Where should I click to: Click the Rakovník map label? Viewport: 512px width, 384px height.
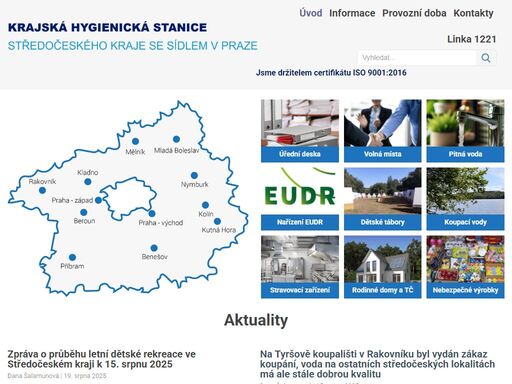pos(42,181)
